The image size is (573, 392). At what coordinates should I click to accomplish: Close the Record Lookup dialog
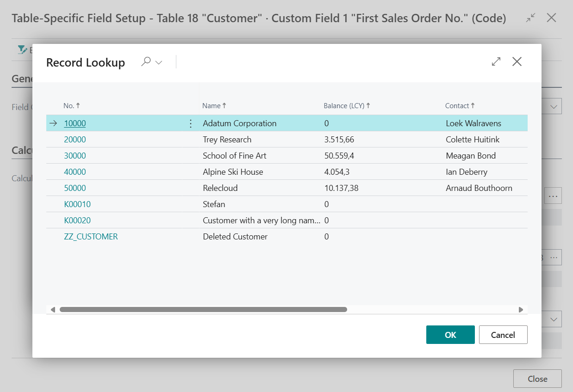tap(517, 61)
